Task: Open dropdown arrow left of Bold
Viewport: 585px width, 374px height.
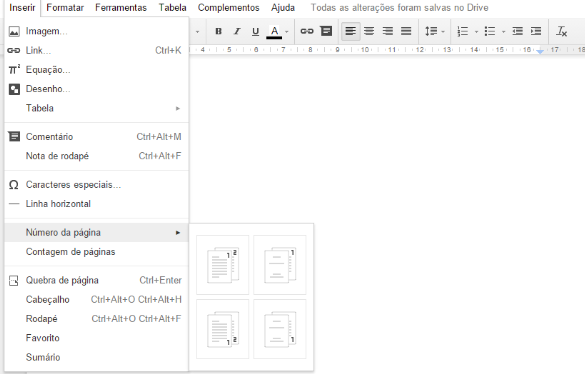Action: [197, 32]
